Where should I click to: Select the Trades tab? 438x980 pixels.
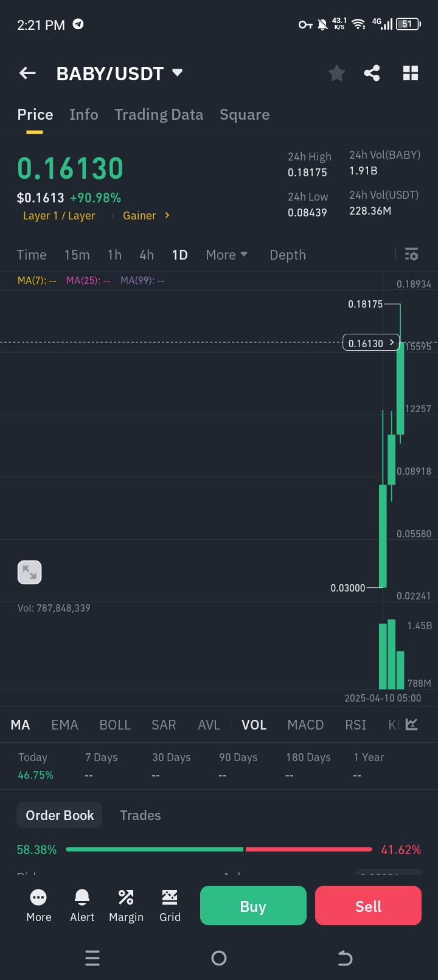(x=140, y=815)
